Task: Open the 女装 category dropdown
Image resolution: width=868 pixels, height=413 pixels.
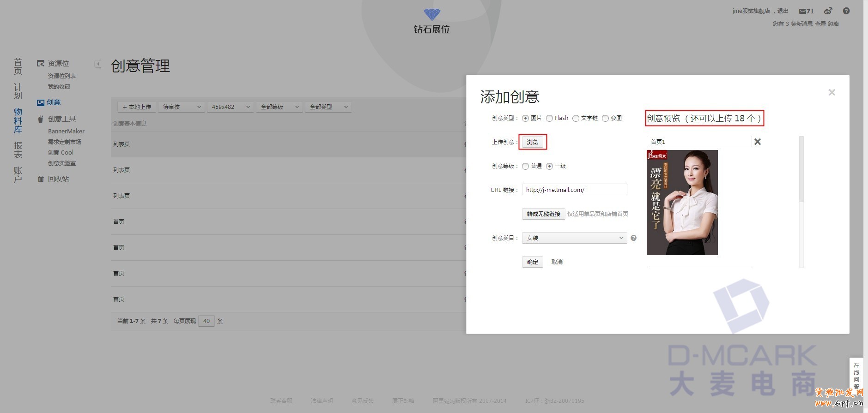Action: coord(574,238)
